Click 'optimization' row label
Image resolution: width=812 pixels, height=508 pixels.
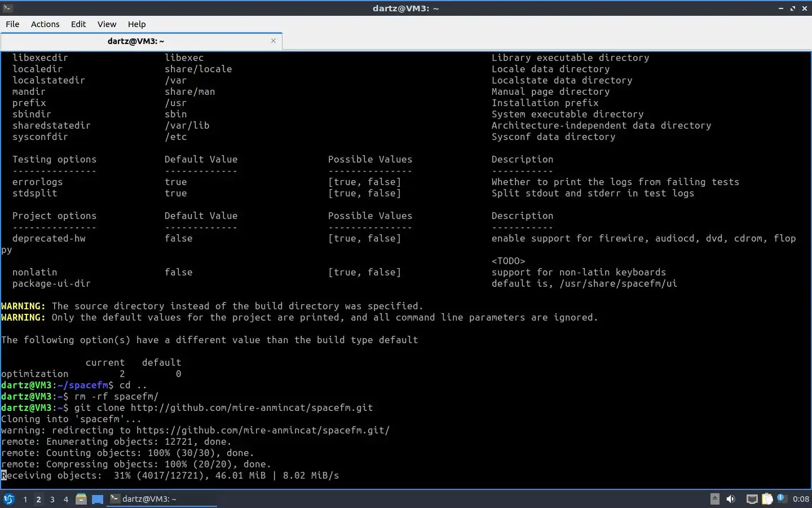click(34, 374)
